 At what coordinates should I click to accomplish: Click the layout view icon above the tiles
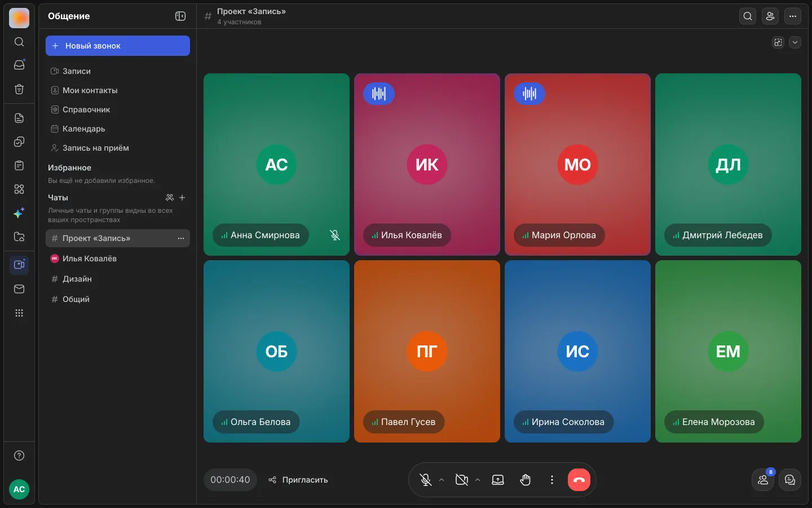[x=778, y=42]
